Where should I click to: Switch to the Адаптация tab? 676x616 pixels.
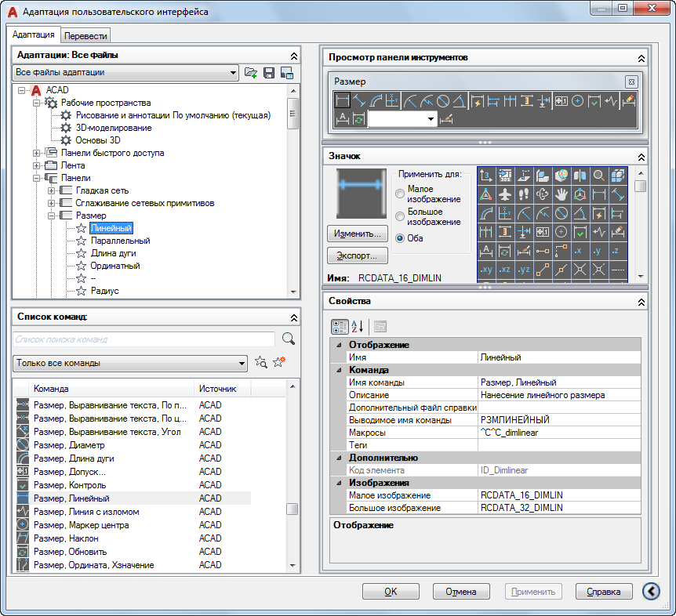point(33,34)
